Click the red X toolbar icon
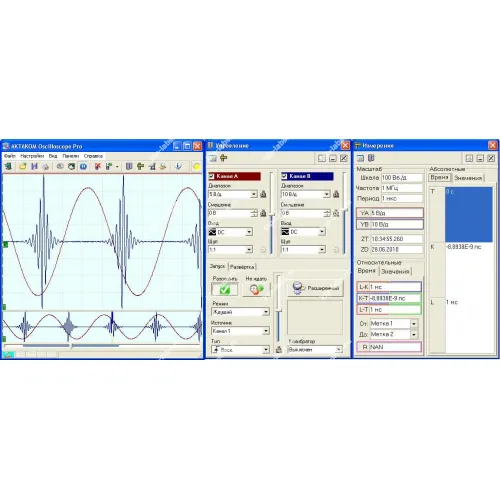Screen dimensions: 500x500 pos(98,166)
